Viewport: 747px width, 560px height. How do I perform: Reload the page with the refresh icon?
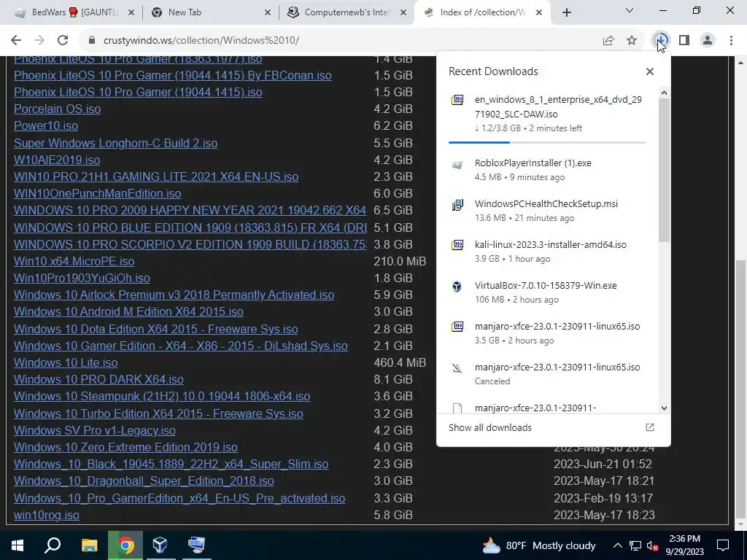pyautogui.click(x=63, y=41)
